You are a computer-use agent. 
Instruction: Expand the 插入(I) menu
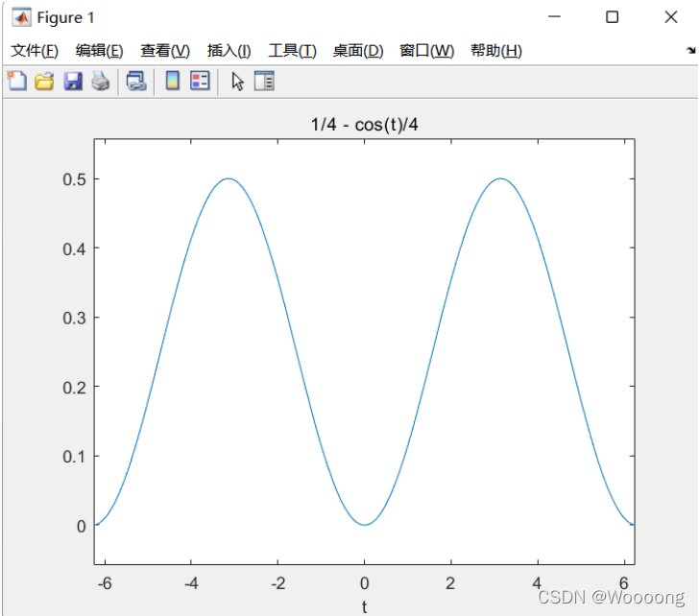point(229,51)
